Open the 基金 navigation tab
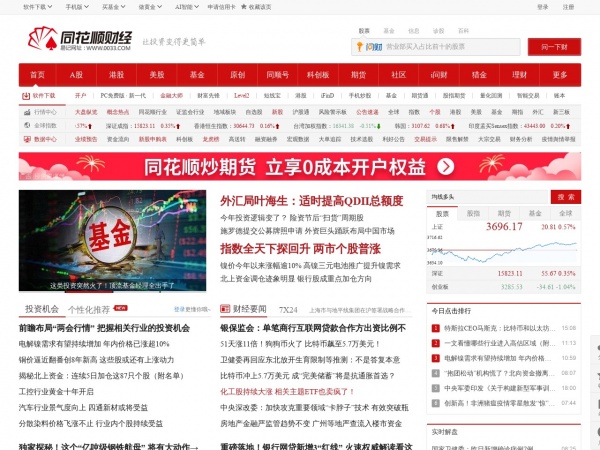600x450 pixels. tap(197, 75)
